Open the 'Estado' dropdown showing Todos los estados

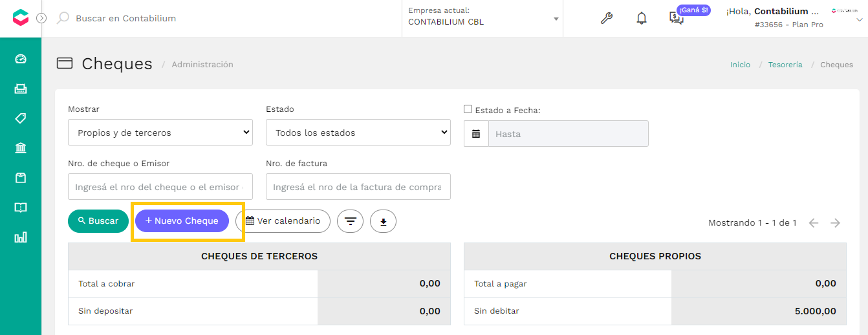pyautogui.click(x=358, y=133)
